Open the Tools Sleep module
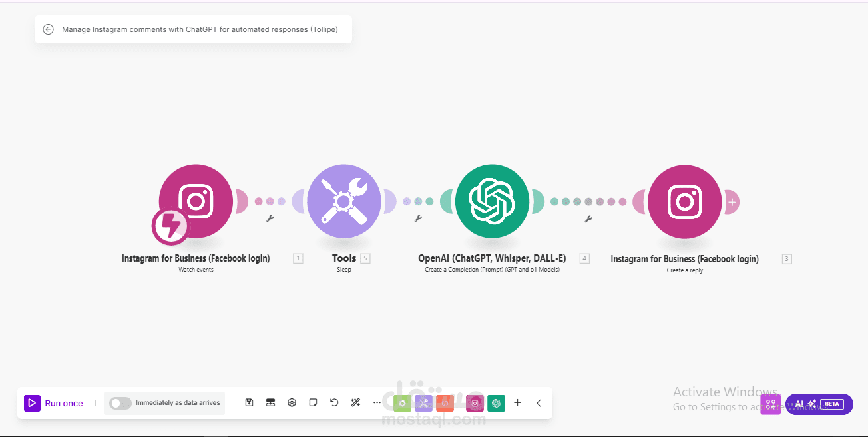Screen dimensions: 868x437 344,201
